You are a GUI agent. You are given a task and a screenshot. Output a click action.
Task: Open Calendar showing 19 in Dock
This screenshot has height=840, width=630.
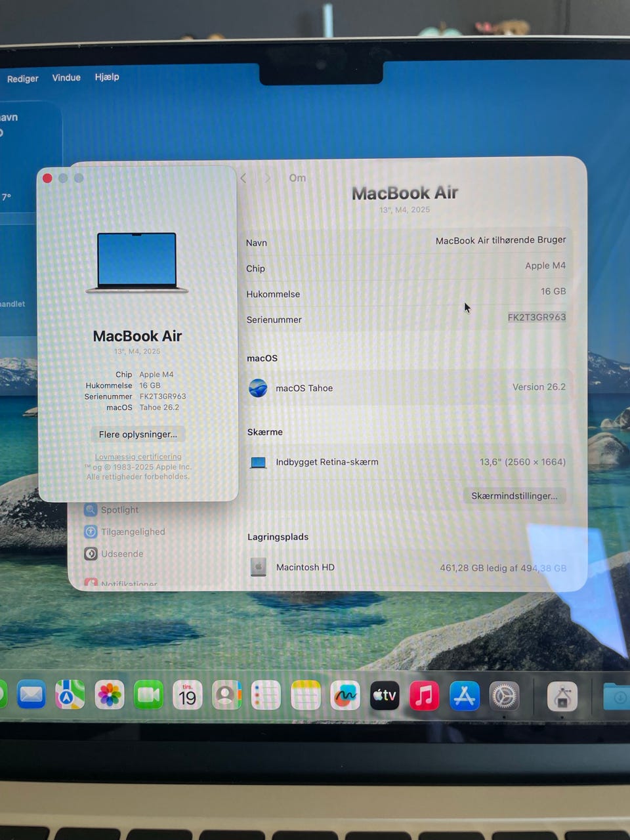click(188, 695)
